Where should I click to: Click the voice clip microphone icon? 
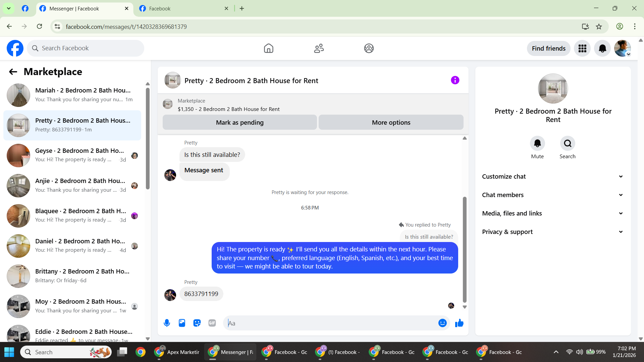click(x=167, y=323)
